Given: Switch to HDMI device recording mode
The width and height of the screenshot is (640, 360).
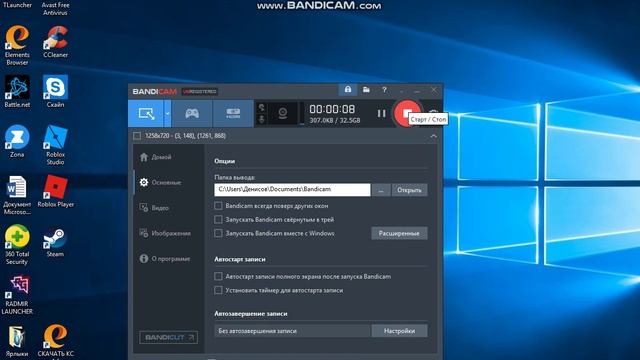Looking at the screenshot, I should [233, 113].
